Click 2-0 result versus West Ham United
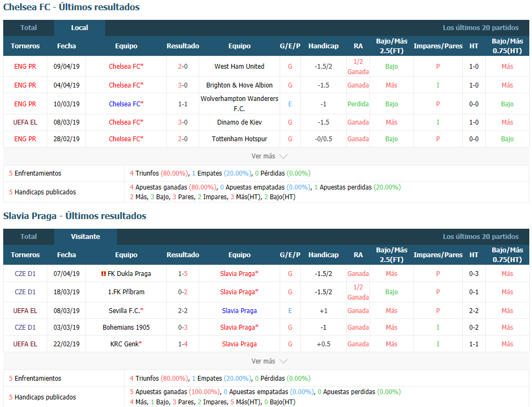Viewport: 532px width, 407px height. coord(183,67)
